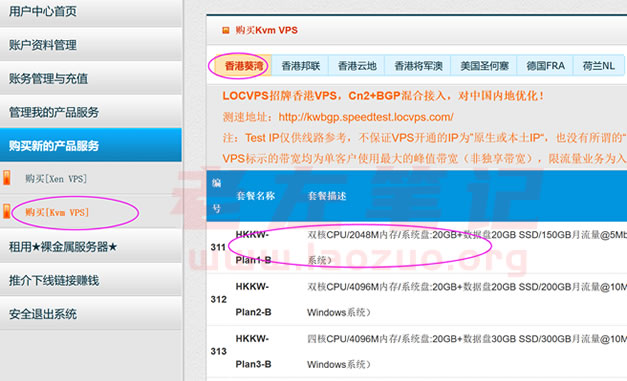Go to 账务管理与充值
This screenshot has height=381, width=627.
(91, 78)
